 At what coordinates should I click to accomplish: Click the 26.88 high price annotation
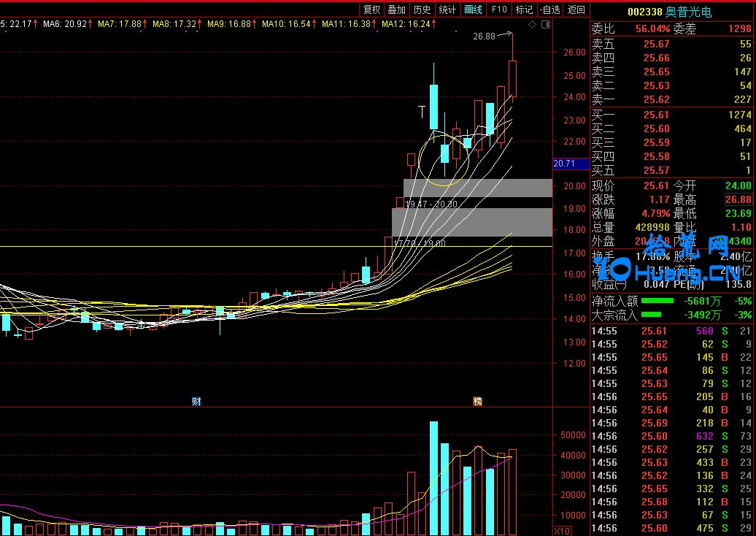[484, 37]
